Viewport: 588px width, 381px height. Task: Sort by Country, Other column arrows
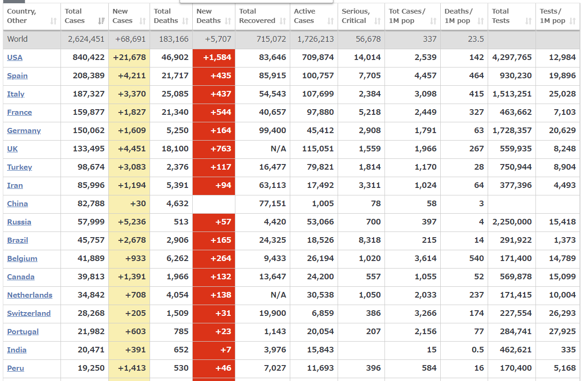pyautogui.click(x=53, y=21)
